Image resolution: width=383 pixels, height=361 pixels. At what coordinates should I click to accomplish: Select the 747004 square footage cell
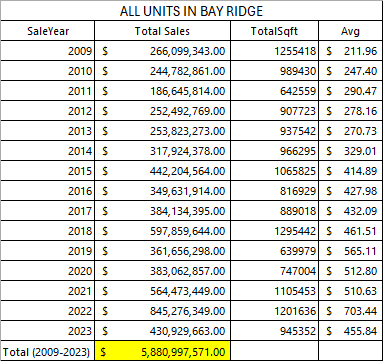click(274, 271)
